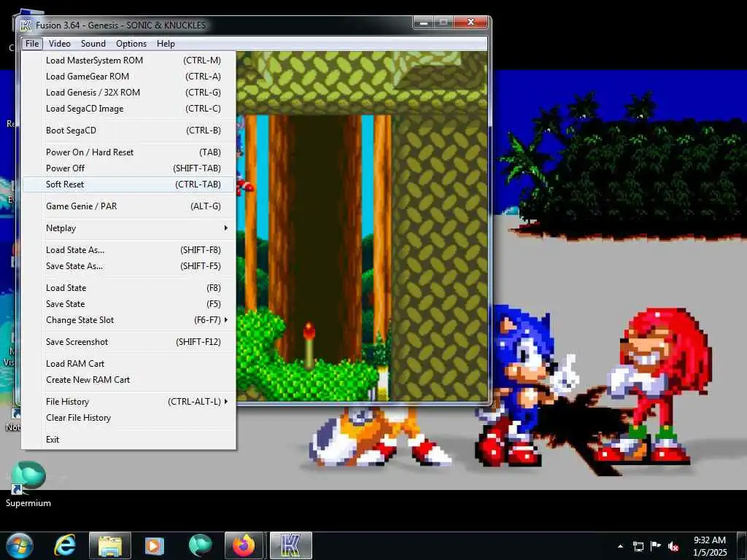Expand the Change State Slot submenu
The width and height of the screenshot is (747, 560).
click(128, 321)
